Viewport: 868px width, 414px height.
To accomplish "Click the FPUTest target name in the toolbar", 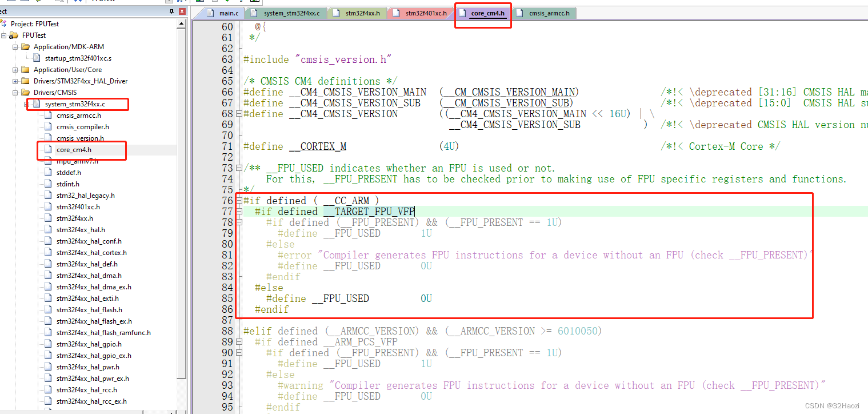I will click(x=103, y=2).
